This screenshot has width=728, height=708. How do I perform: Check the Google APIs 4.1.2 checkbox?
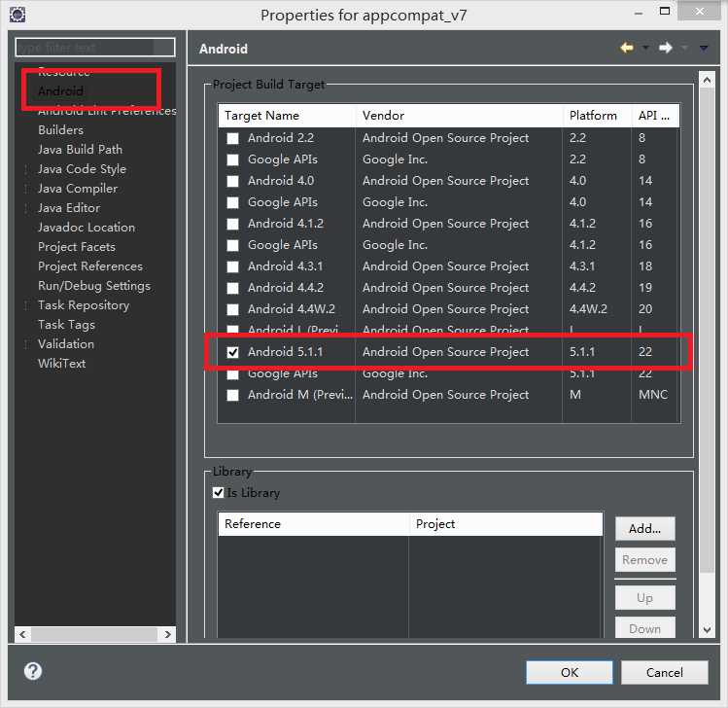(232, 245)
